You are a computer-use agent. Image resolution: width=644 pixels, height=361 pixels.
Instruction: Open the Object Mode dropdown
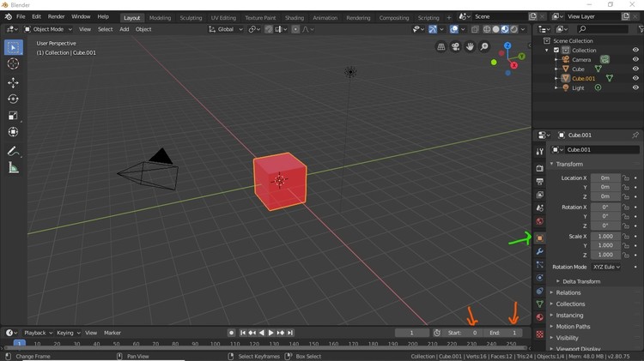click(x=48, y=29)
